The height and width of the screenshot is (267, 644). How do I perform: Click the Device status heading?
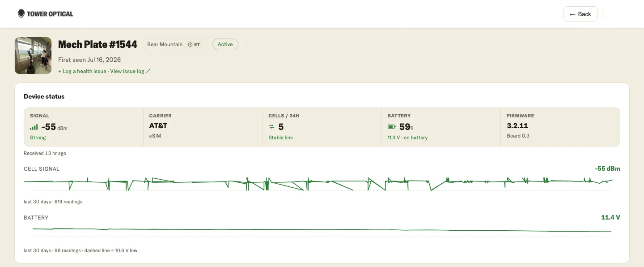[44, 96]
